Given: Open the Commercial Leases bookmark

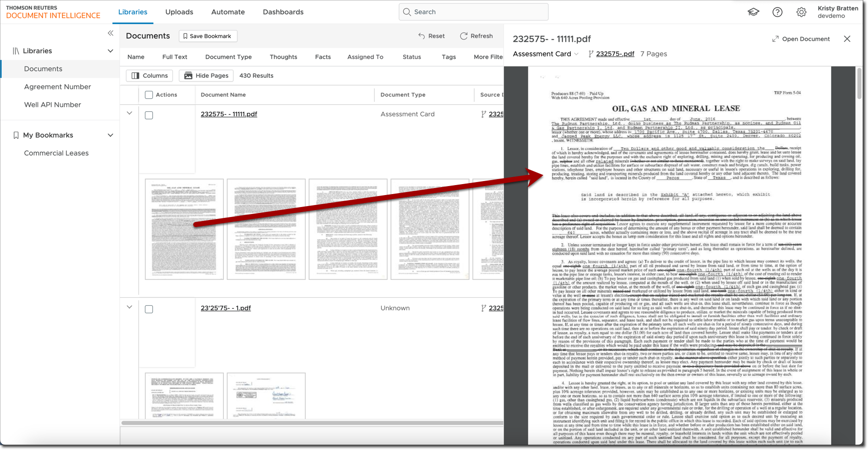Looking at the screenshot, I should pos(56,153).
